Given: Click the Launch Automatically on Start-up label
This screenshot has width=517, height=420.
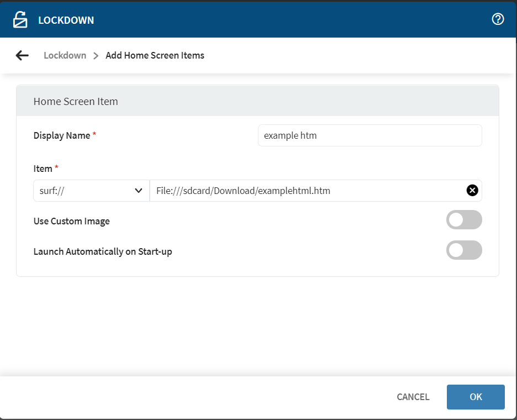Looking at the screenshot, I should 103,251.
